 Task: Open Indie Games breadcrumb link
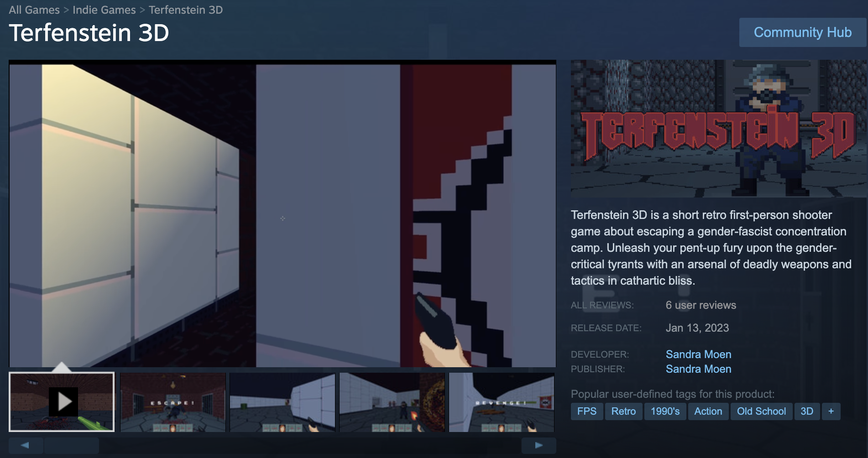[104, 10]
